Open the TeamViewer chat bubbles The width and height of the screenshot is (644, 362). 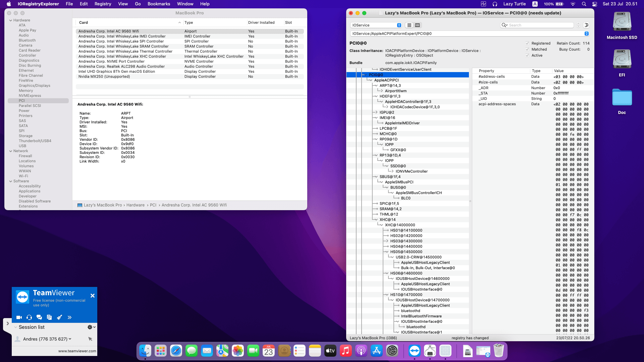39,317
